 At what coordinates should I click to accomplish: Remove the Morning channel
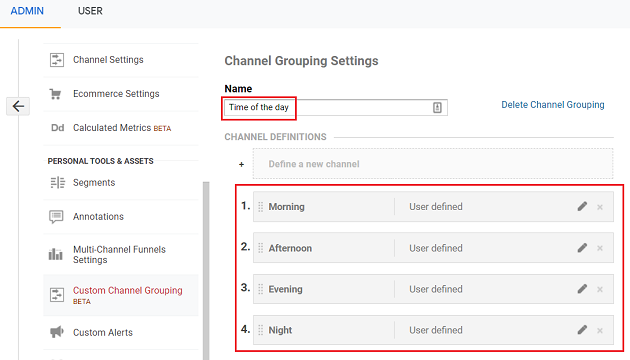coord(600,207)
